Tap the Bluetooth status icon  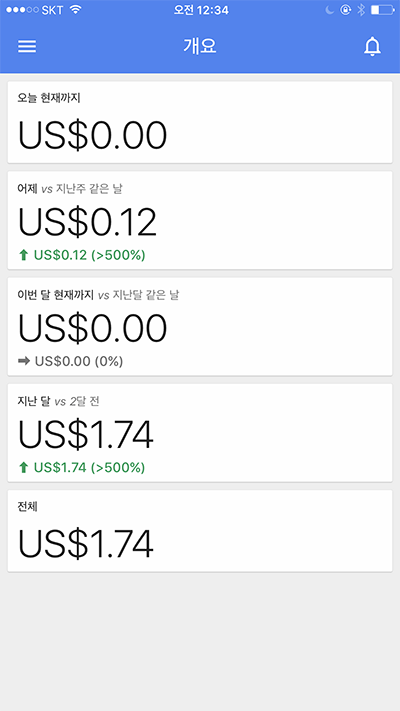(361, 10)
